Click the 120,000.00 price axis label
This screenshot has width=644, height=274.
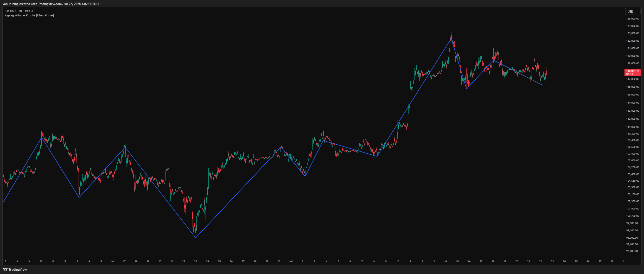click(x=633, y=56)
